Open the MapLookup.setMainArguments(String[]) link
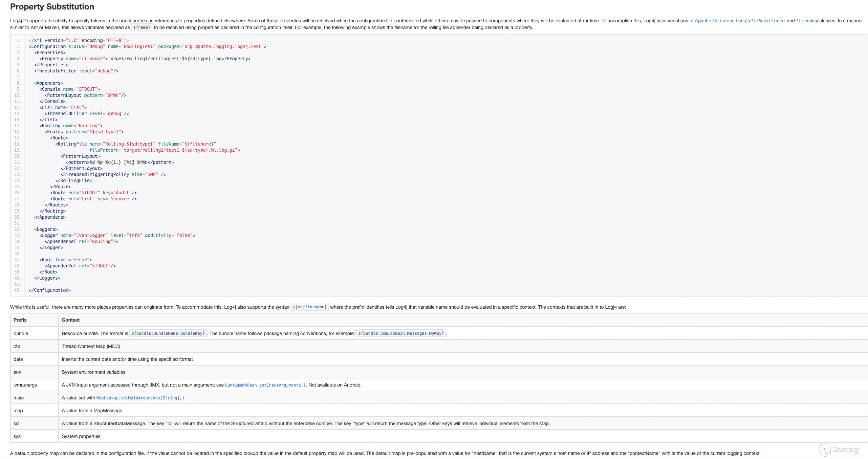The width and height of the screenshot is (868, 459). point(140,398)
